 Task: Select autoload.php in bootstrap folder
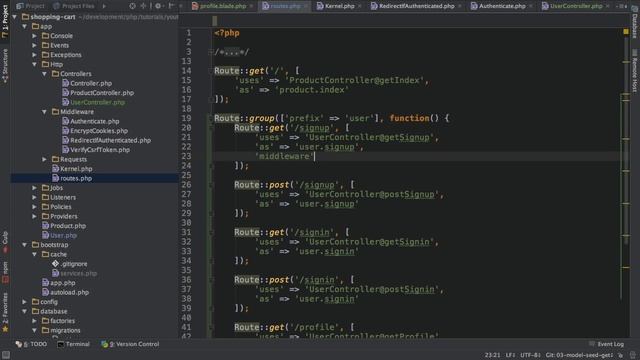coord(65,292)
